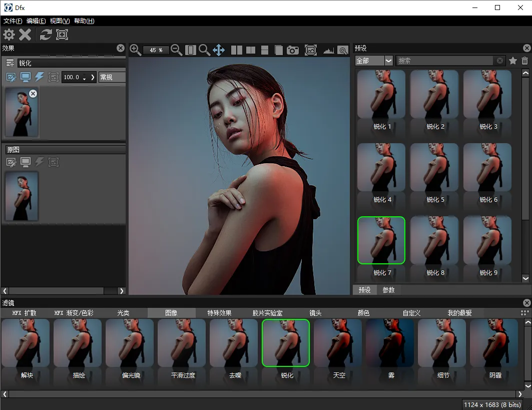Image resolution: width=532 pixels, height=410 pixels.
Task: Show the histogram view
Action: tap(328, 50)
